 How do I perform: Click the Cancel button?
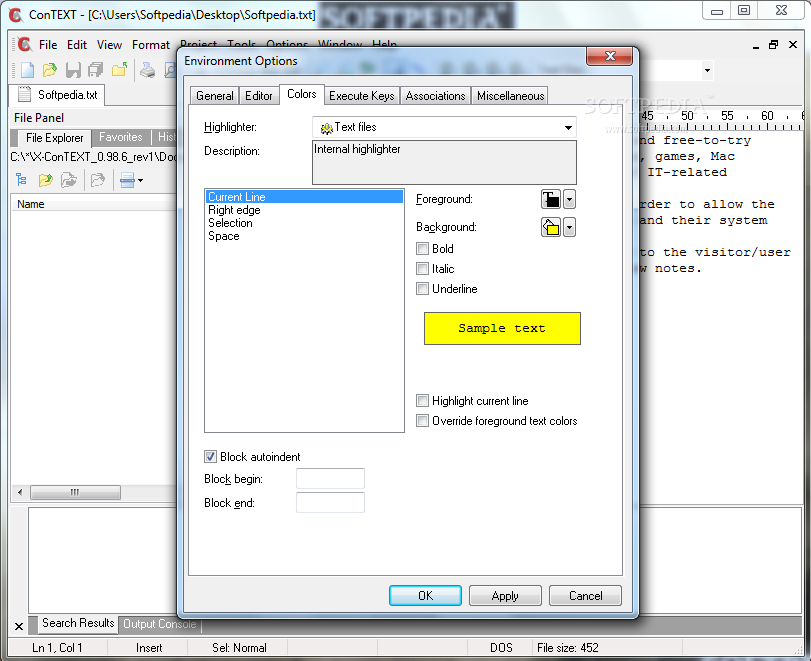coord(585,596)
